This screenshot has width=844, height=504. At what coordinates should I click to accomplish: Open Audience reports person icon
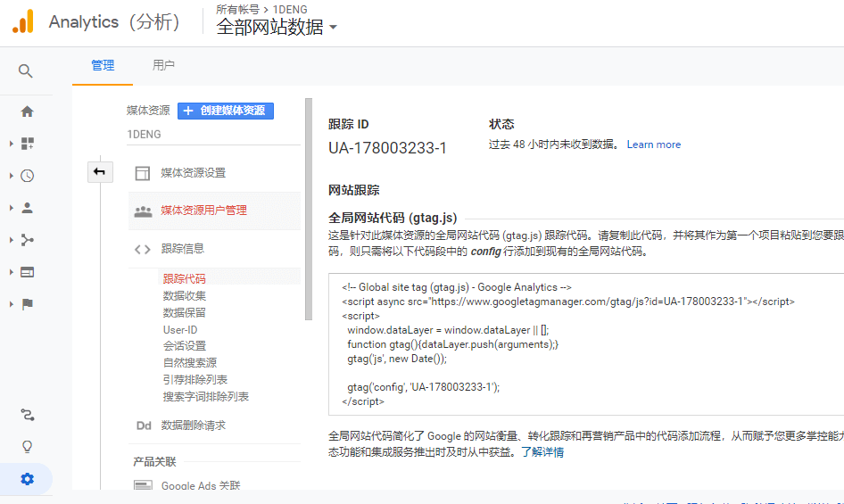click(27, 208)
